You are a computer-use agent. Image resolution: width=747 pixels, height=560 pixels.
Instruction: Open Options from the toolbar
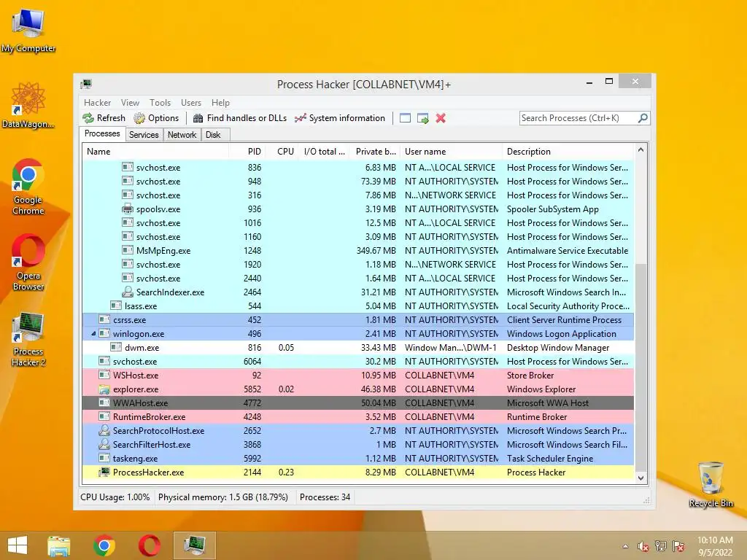click(x=156, y=118)
